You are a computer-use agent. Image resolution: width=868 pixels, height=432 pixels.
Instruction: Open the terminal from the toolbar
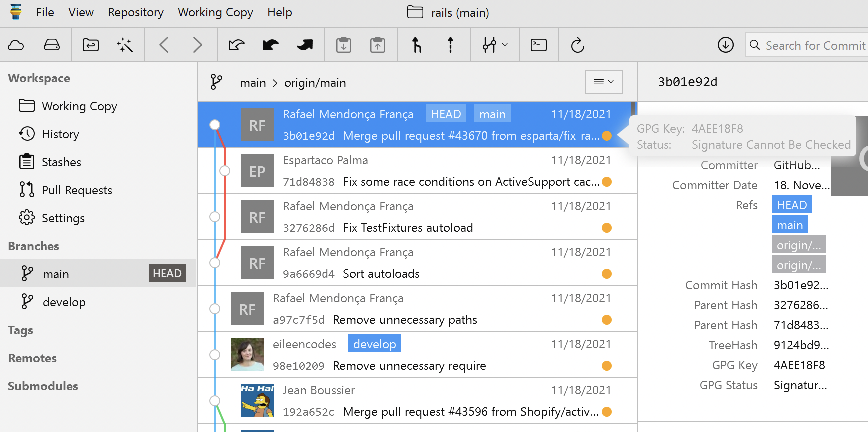pos(538,45)
